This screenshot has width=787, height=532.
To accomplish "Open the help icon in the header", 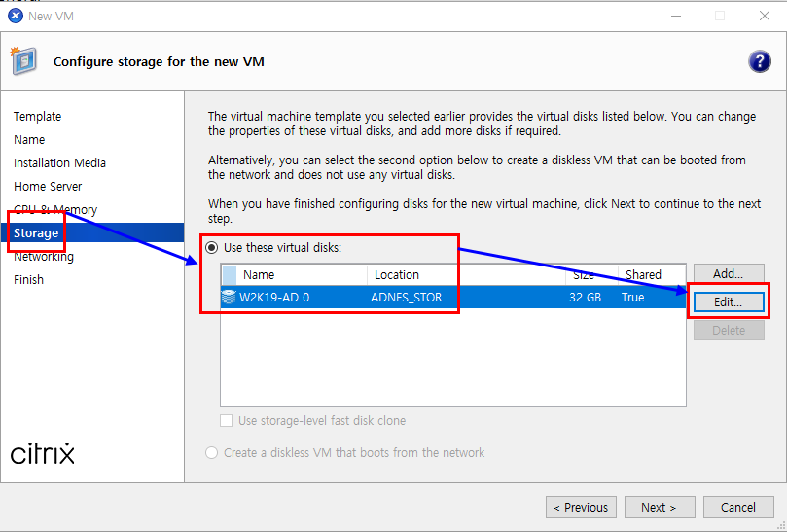I will click(760, 61).
